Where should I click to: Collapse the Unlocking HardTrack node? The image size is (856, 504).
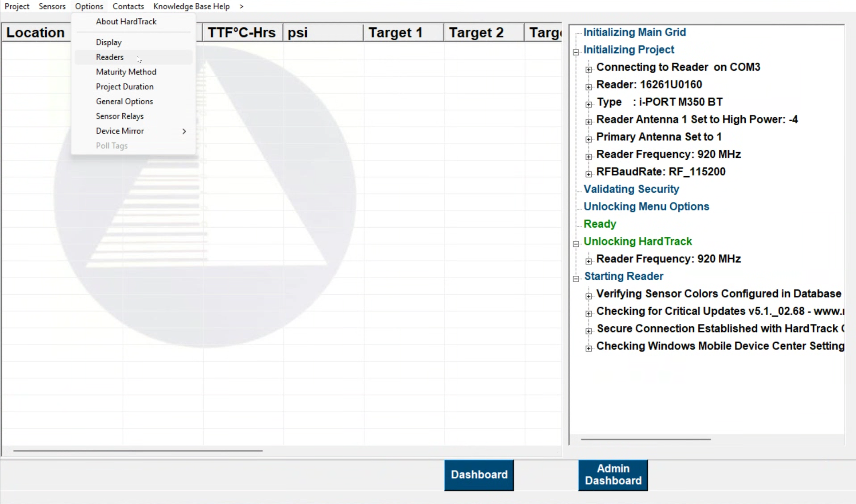[x=576, y=244]
